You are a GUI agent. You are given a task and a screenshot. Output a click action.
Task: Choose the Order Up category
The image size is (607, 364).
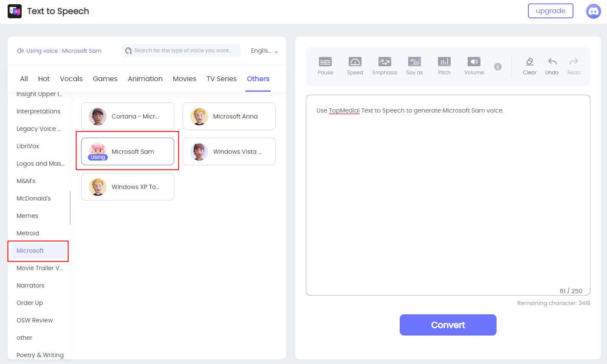tap(30, 303)
